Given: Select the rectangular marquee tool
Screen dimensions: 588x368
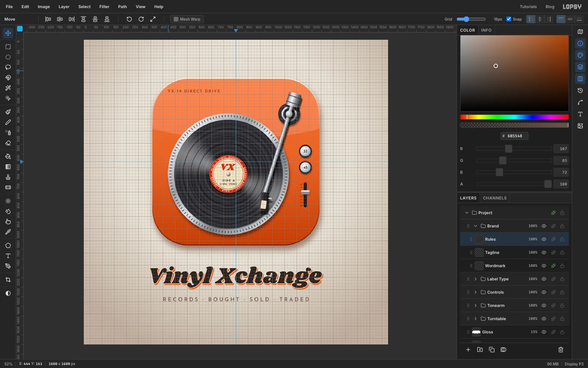Looking at the screenshot, I should pyautogui.click(x=8, y=47).
